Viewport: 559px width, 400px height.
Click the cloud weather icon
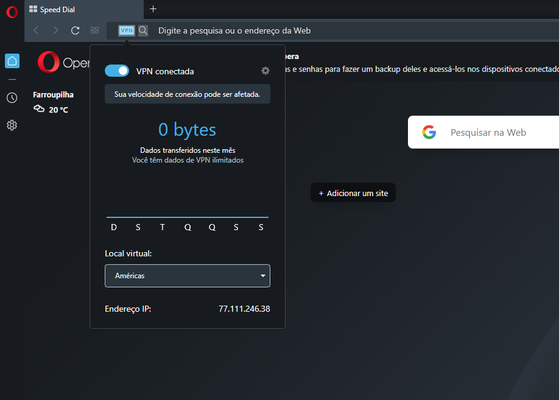point(39,109)
